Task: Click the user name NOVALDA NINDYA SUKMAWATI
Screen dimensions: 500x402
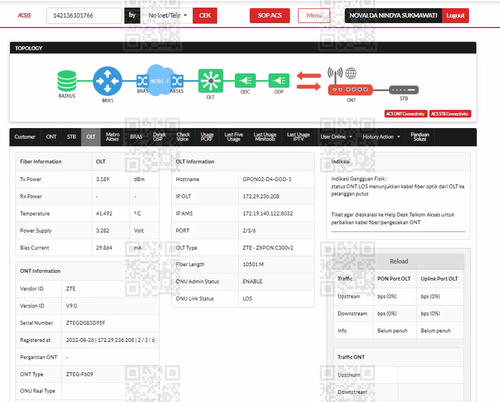Action: (x=393, y=15)
